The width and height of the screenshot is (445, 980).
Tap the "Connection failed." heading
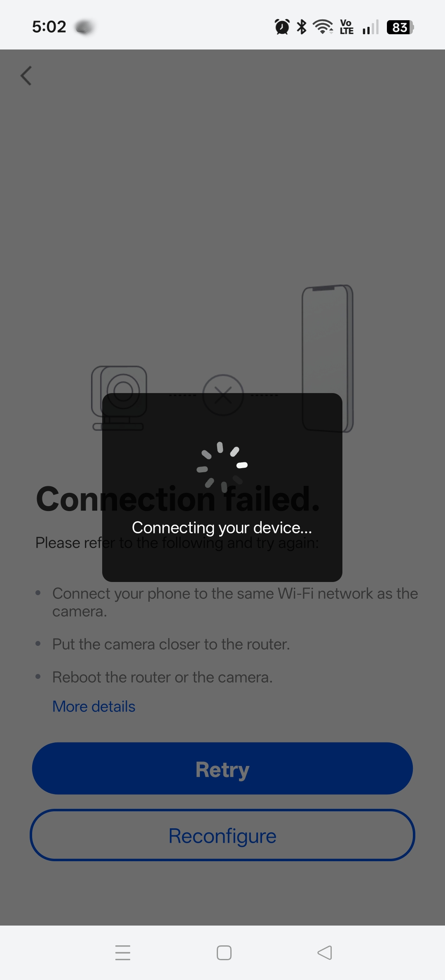[178, 499]
